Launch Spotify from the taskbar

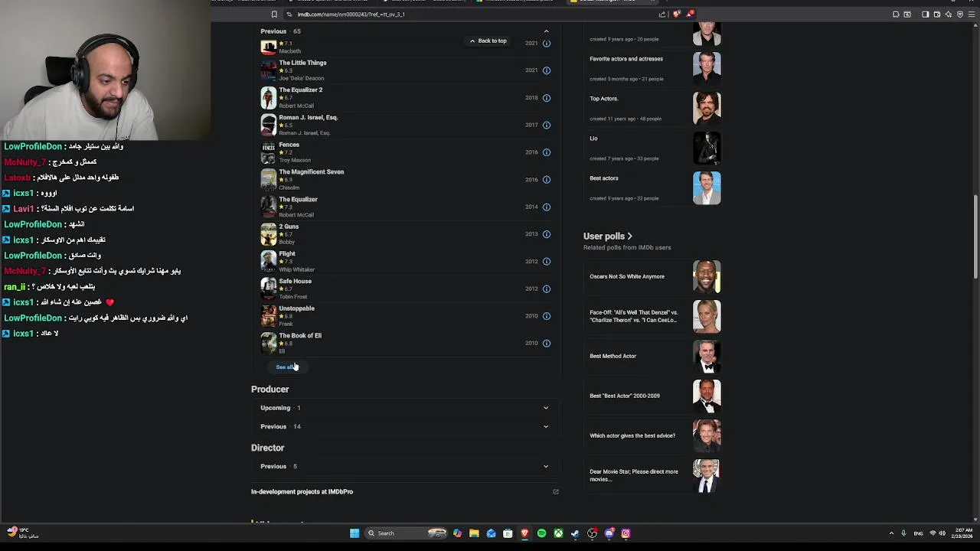541,533
